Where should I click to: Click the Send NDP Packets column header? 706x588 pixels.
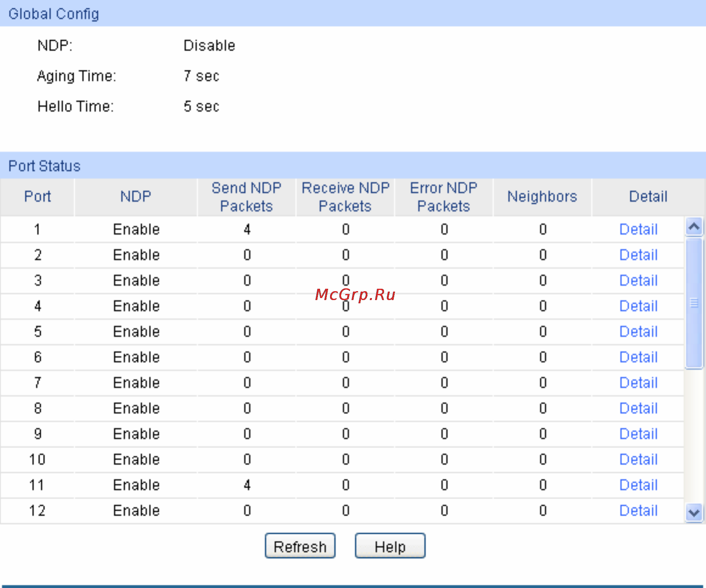[247, 197]
